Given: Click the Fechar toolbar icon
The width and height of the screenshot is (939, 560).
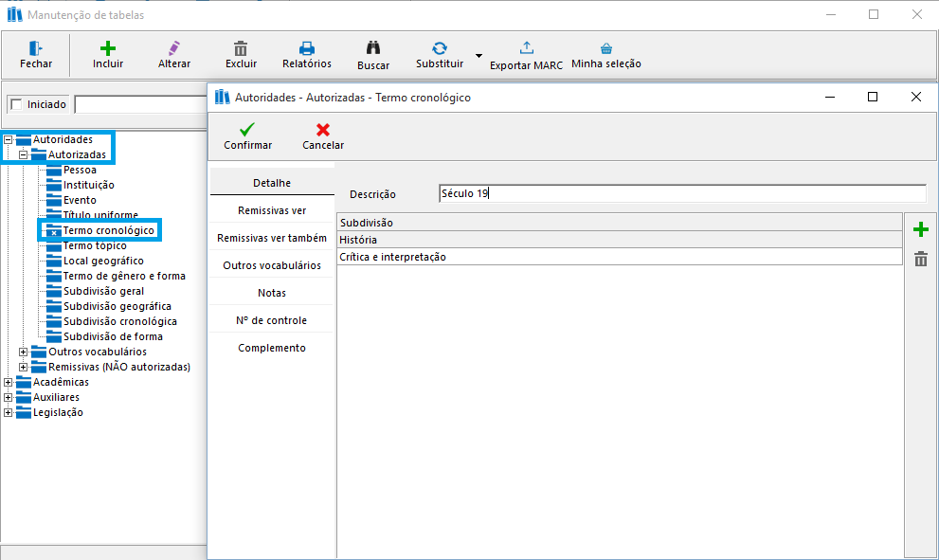Looking at the screenshot, I should point(35,48).
